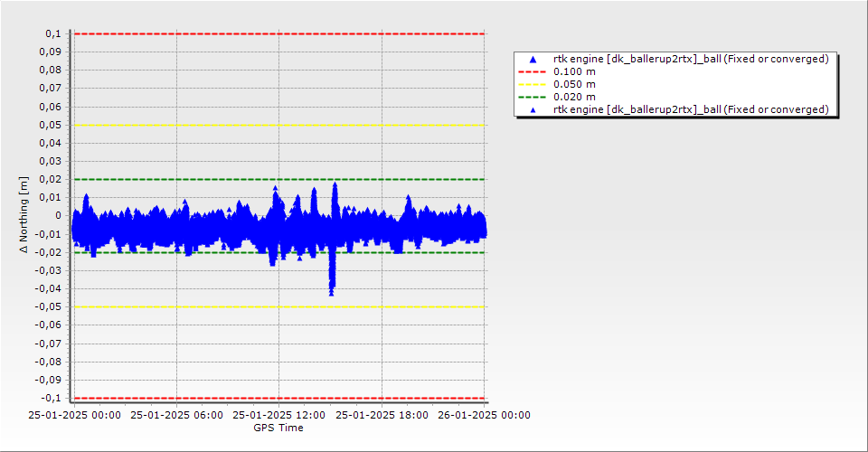The image size is (868, 452).
Task: Click the 25-01-2025 12:00 time label
Action: (279, 415)
